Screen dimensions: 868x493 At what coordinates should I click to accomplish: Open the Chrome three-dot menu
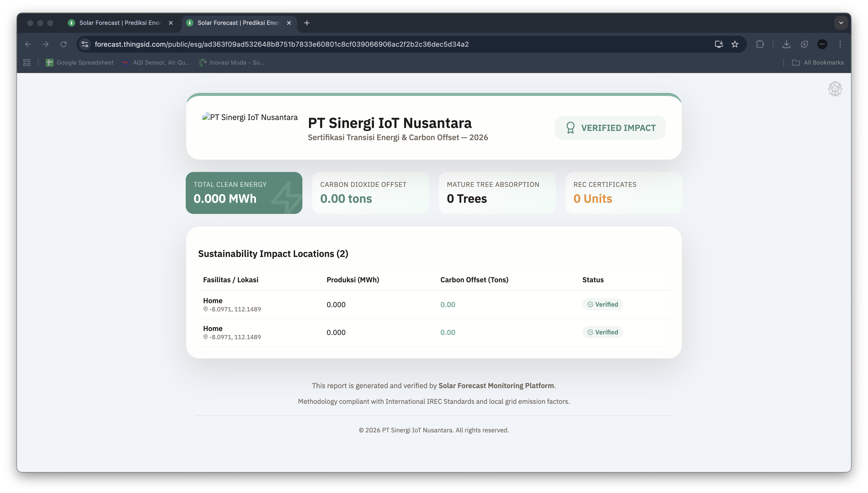(x=840, y=44)
